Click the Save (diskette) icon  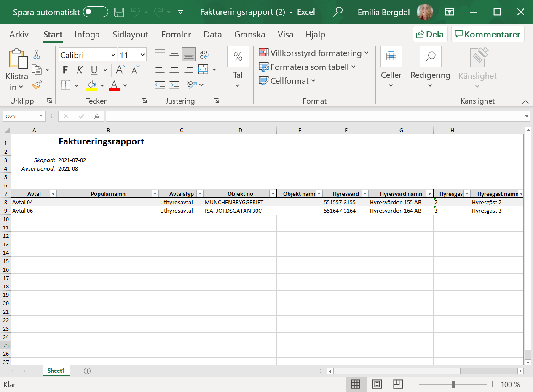click(x=119, y=12)
